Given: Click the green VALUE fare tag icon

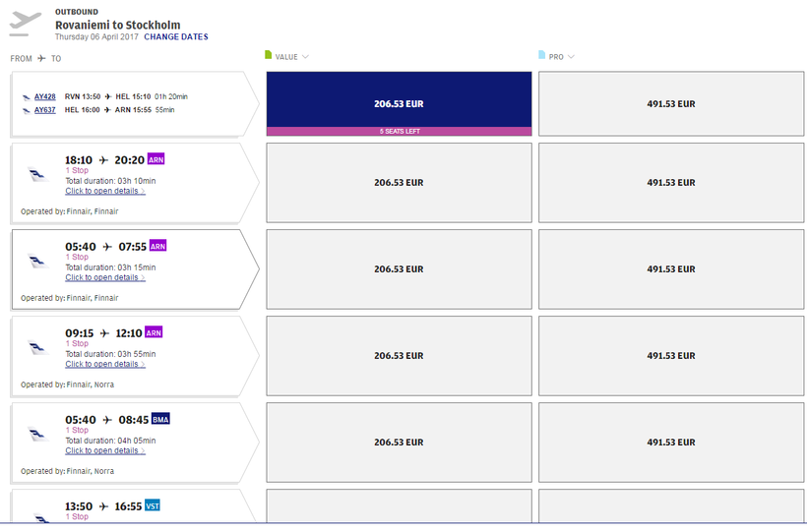Looking at the screenshot, I should [268, 54].
